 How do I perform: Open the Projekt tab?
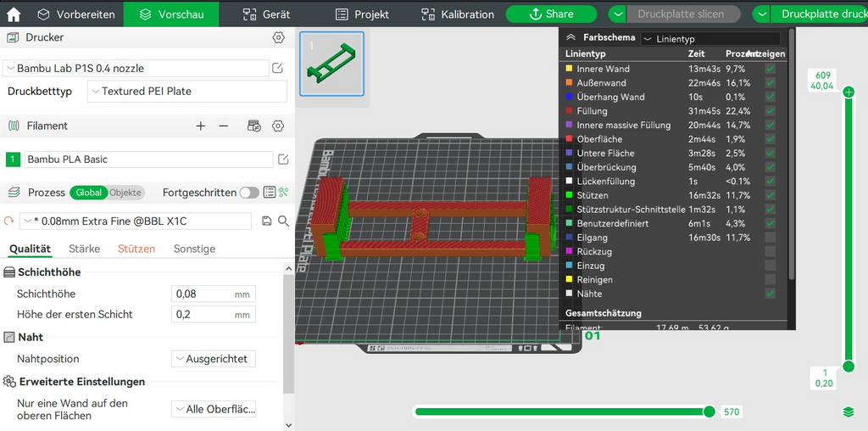point(362,14)
